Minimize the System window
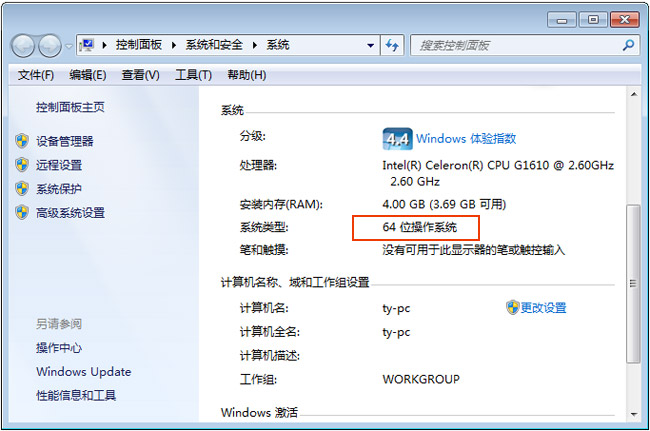650x431 pixels. tap(562, 20)
